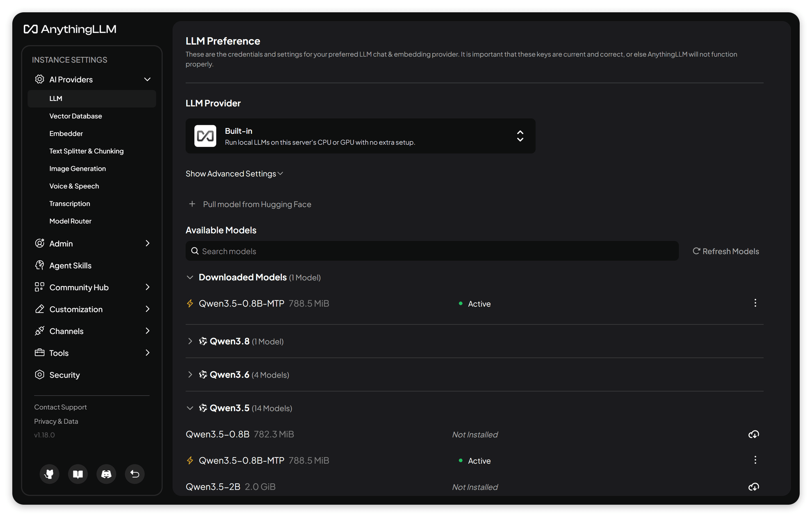
Task: Download the Qwen3.5-0.8B model
Action: 754,434
